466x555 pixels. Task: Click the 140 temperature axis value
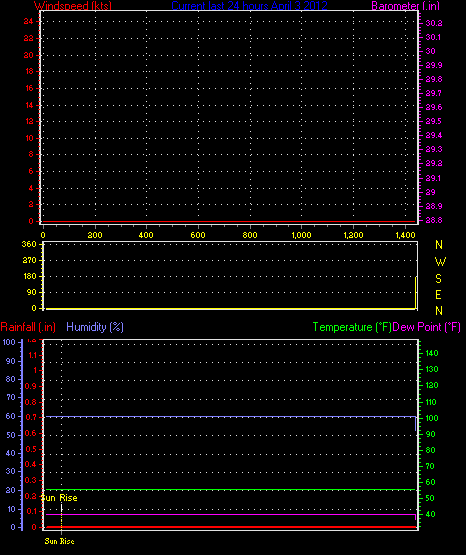[432, 353]
